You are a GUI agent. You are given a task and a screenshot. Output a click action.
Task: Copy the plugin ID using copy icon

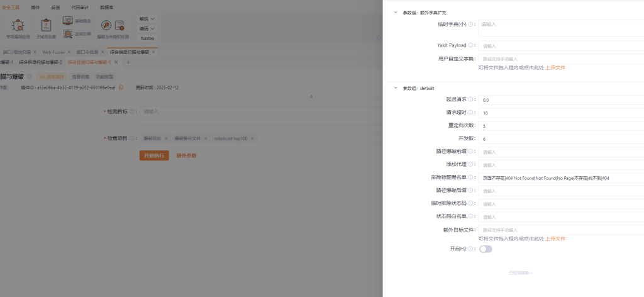pyautogui.click(x=121, y=87)
